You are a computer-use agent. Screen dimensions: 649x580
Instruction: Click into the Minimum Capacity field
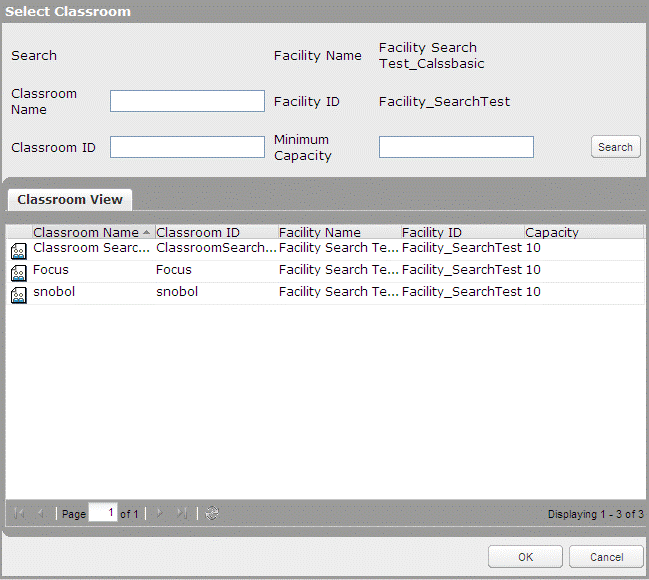tap(456, 147)
